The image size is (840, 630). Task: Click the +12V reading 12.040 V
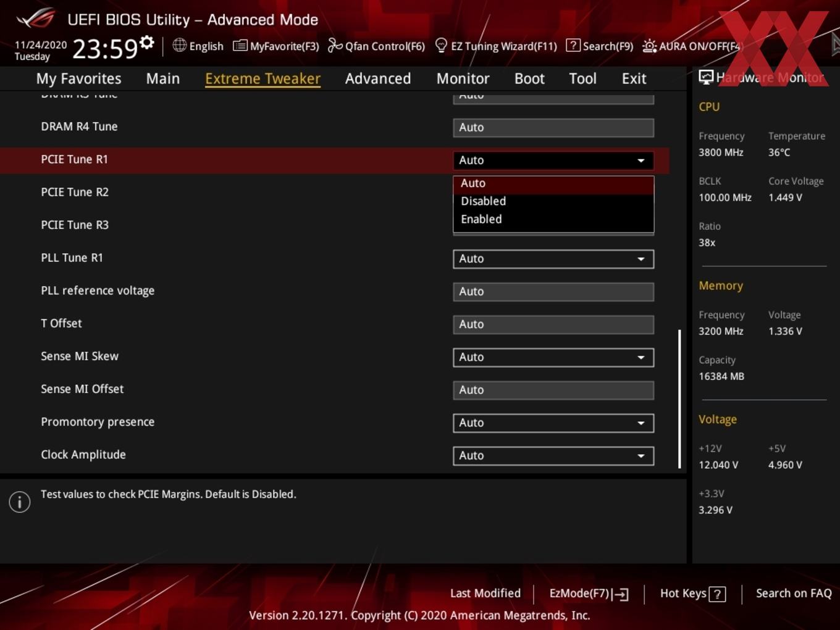718,465
